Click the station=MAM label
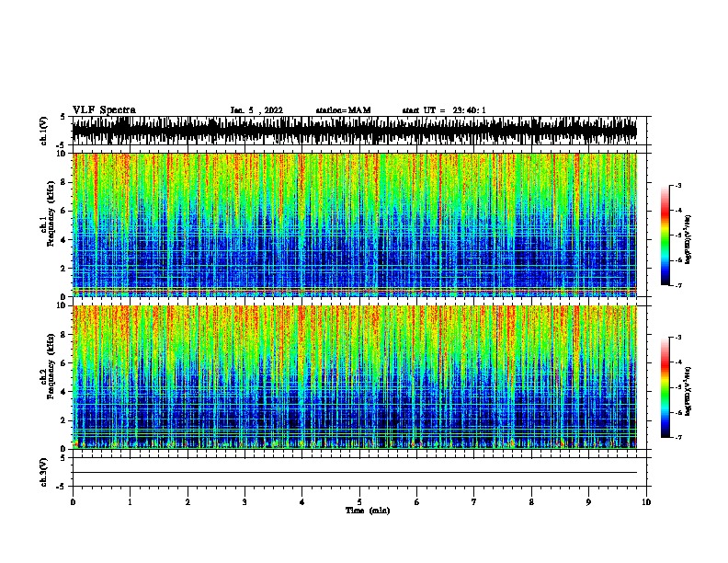Viewport: 728px width, 563px height. [x=344, y=110]
